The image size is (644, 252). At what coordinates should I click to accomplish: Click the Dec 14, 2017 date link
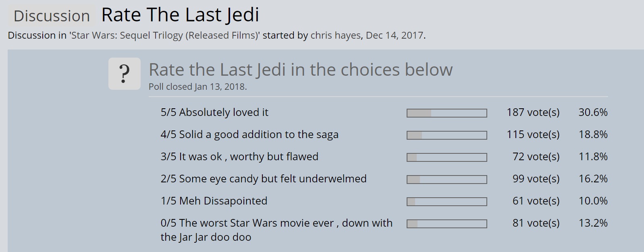[x=395, y=35]
